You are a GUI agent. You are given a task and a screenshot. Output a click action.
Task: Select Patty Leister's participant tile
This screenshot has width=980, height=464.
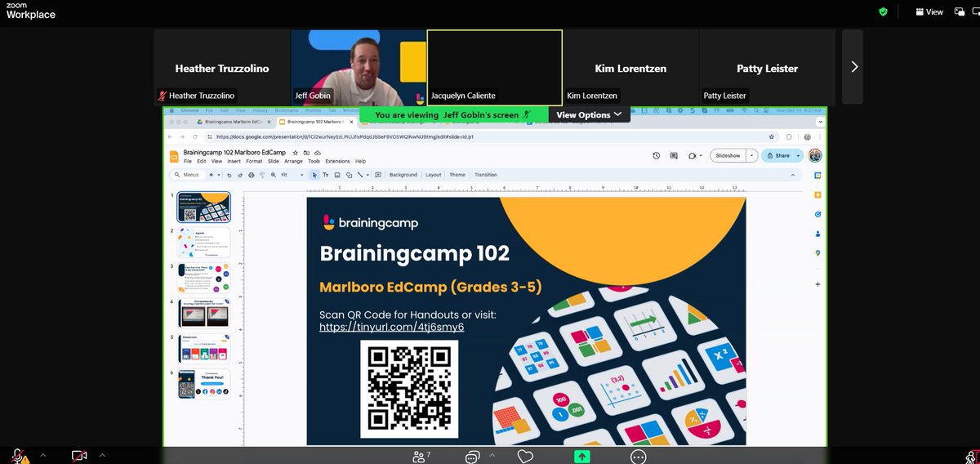click(768, 68)
